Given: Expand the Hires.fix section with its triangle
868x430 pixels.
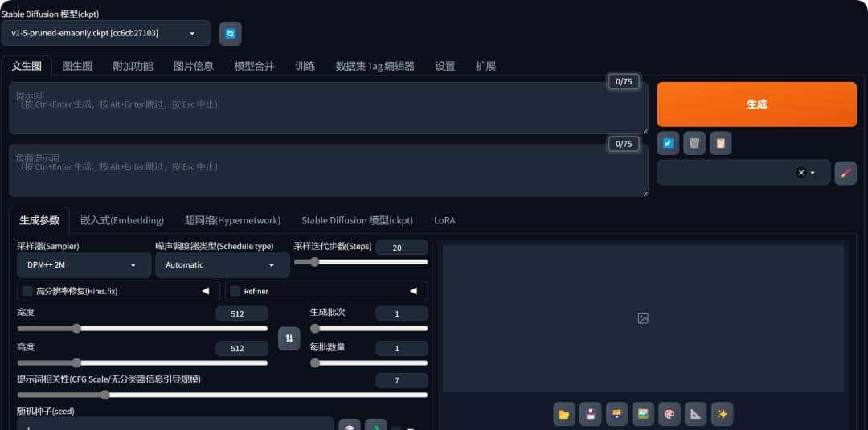Looking at the screenshot, I should [x=206, y=291].
